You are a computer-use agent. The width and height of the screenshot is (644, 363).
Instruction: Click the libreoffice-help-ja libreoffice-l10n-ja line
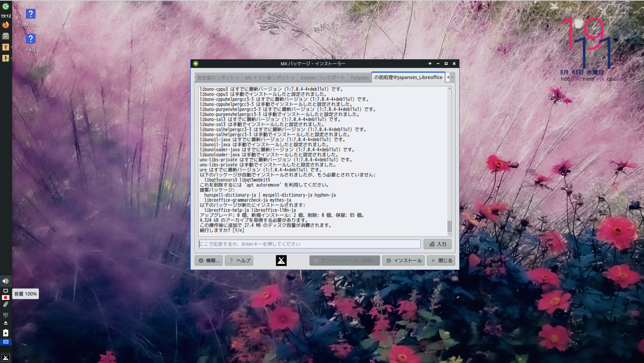point(250,210)
